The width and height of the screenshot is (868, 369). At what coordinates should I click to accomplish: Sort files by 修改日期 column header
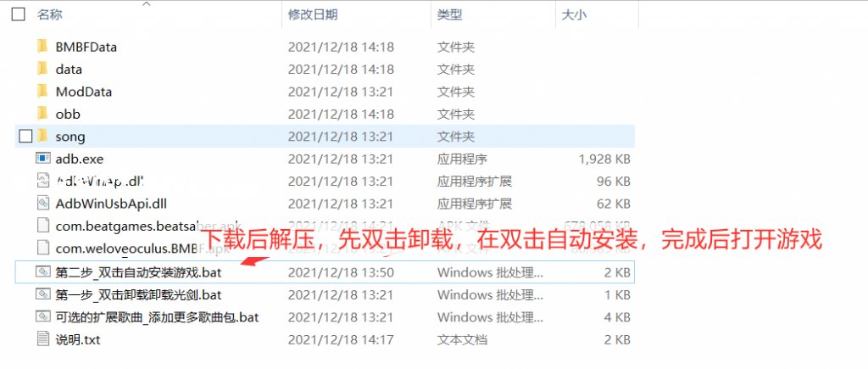click(313, 15)
